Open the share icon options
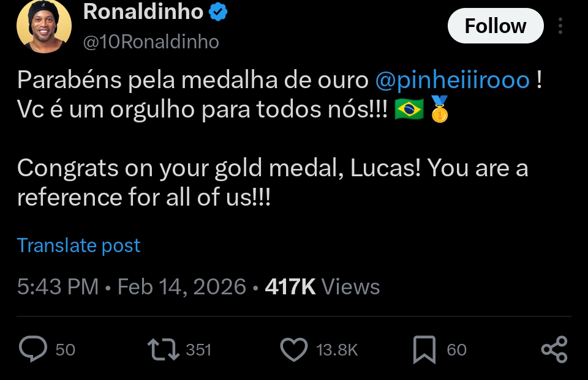Image resolution: width=588 pixels, height=380 pixels. [554, 349]
